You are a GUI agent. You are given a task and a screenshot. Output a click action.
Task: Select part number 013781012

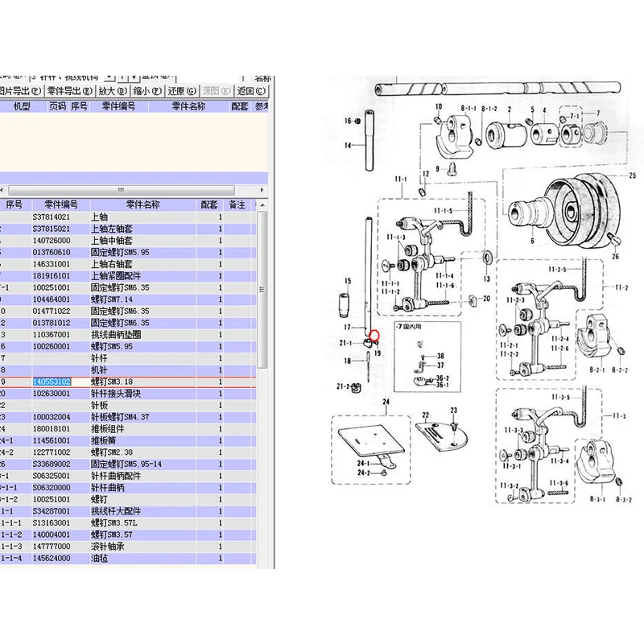[52, 323]
